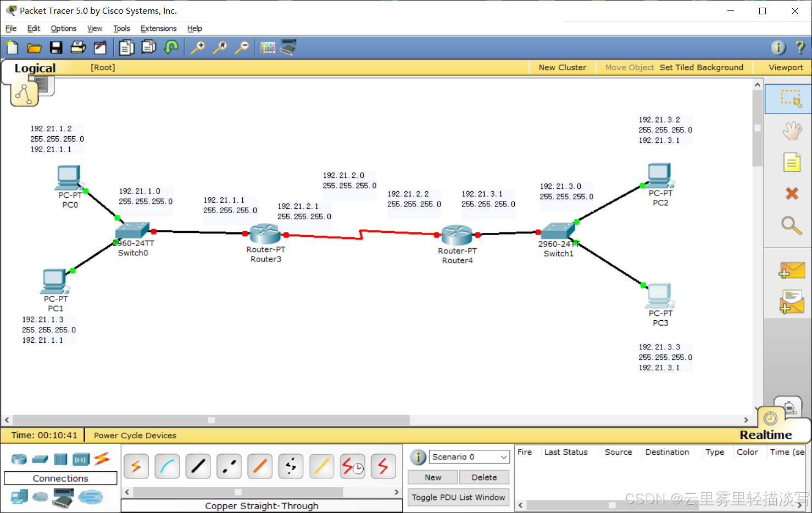Click the green Undo arrow icon
Image resolution: width=812 pixels, height=513 pixels.
(171, 47)
